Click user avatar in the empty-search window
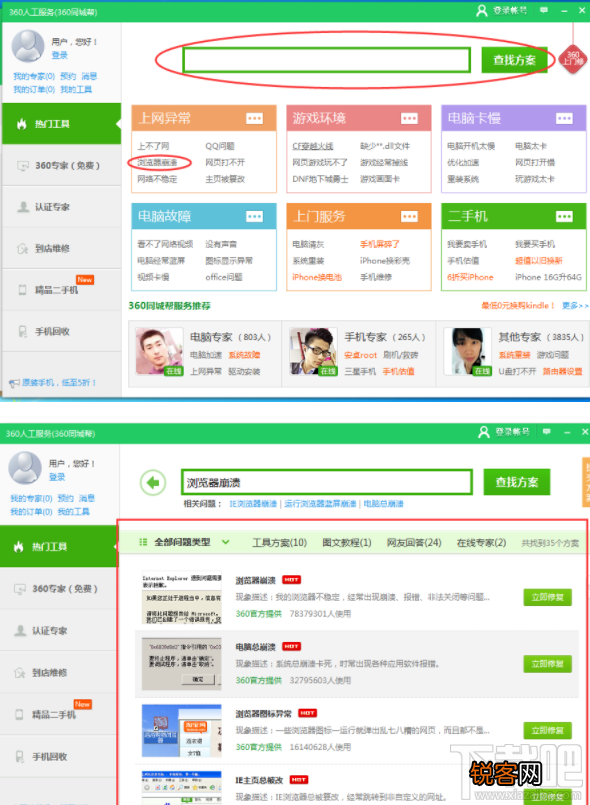The height and width of the screenshot is (805, 590). coord(28,46)
